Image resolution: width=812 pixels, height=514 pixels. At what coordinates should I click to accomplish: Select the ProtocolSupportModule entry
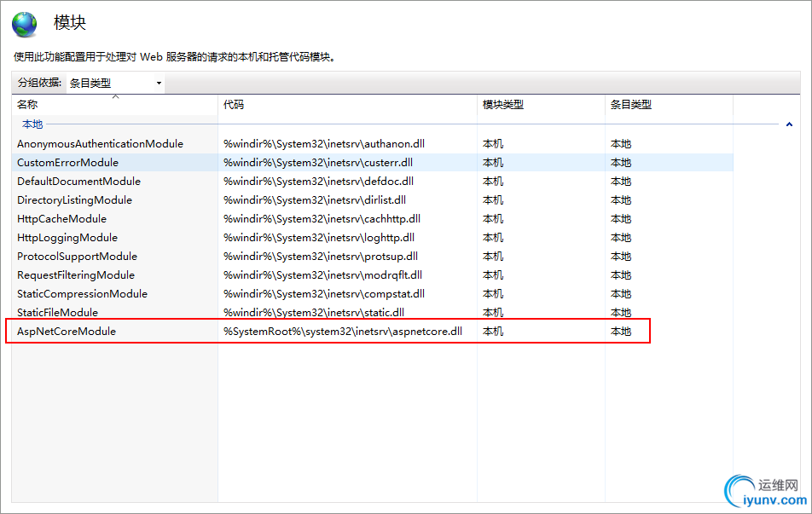click(77, 257)
